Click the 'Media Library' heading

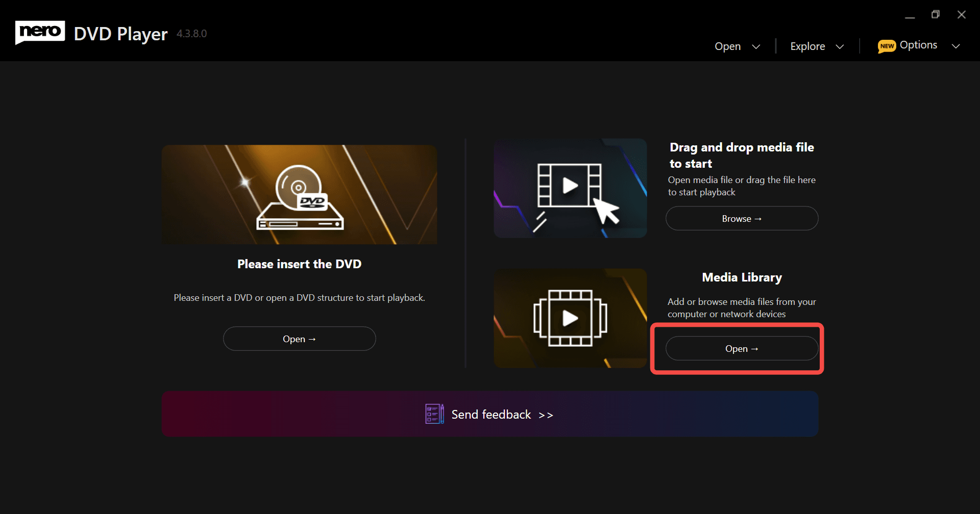(x=742, y=277)
